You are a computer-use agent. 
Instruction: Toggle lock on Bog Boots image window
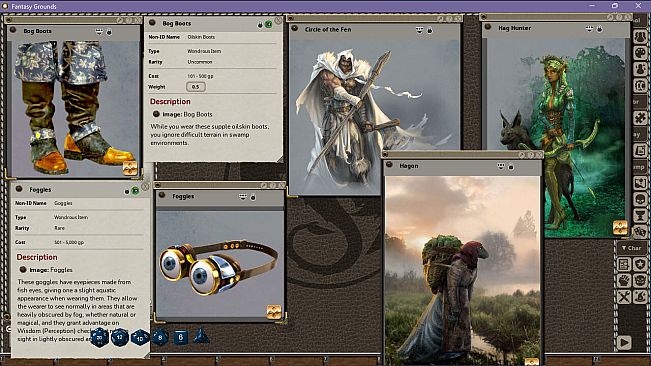(x=109, y=32)
